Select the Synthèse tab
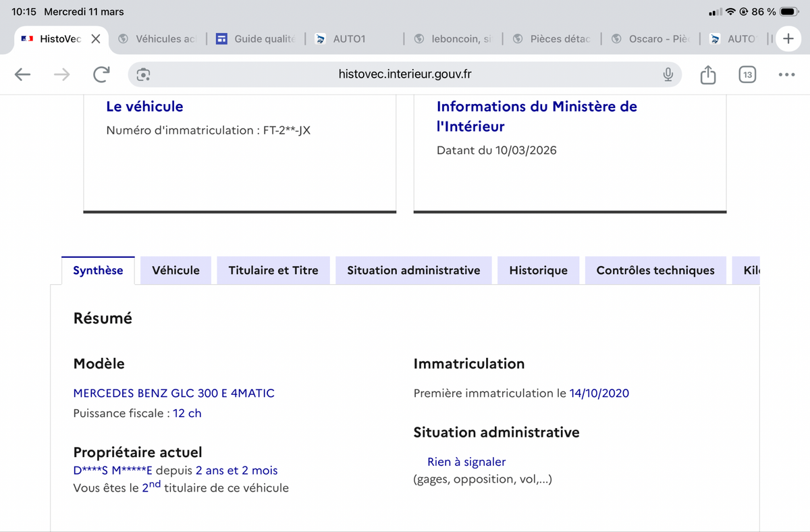 click(98, 270)
